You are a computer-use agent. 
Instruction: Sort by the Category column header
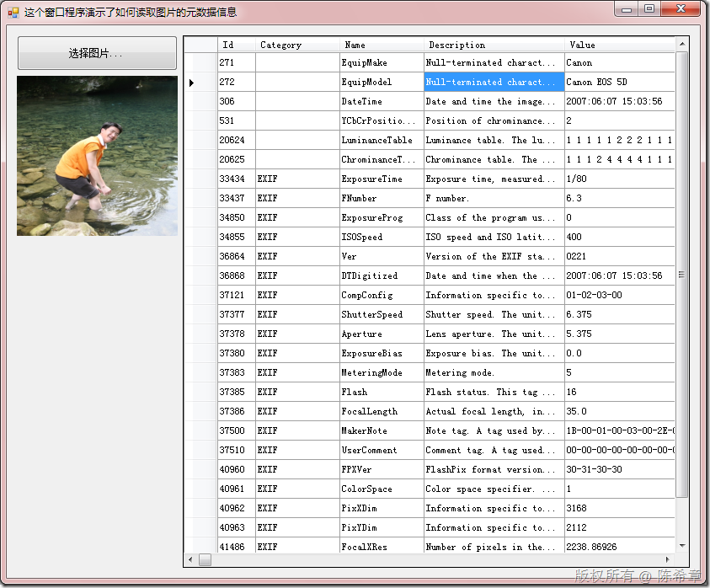pos(297,45)
